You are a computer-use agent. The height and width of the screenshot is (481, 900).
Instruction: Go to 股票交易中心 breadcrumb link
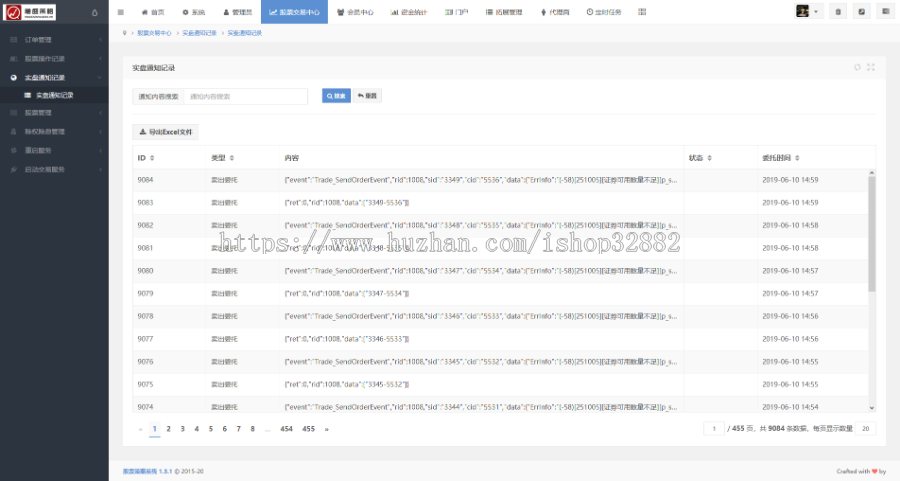tap(154, 33)
